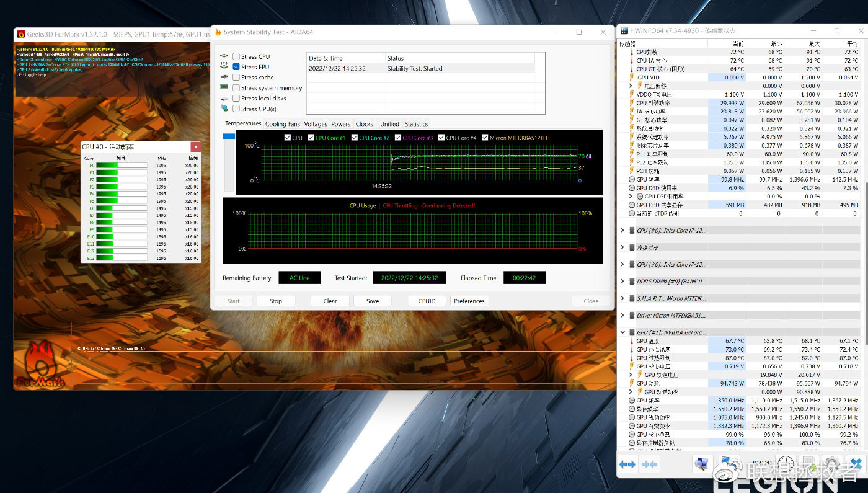Click RAM module icon beside Stress system memory
868x493 pixels.
click(x=224, y=88)
